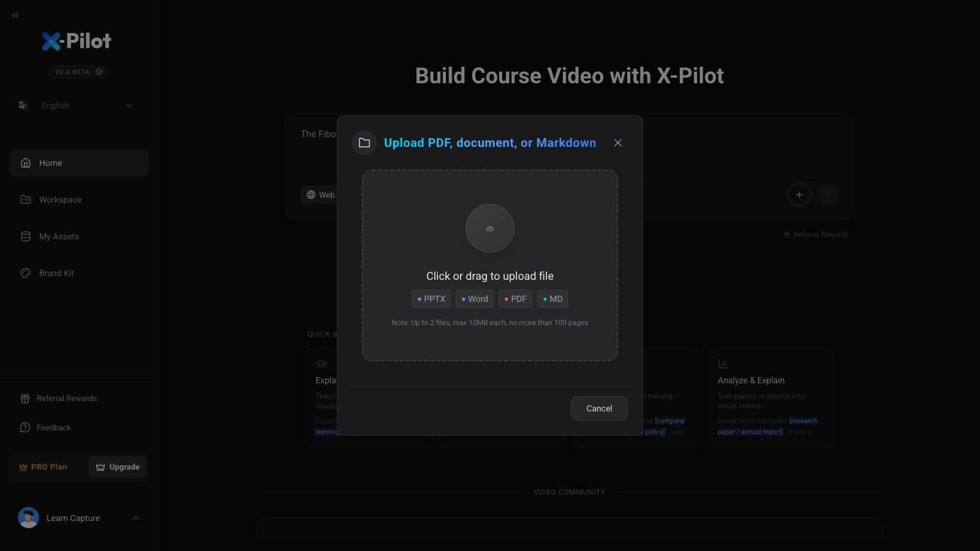Click the PRO Plan label
This screenshot has height=551, width=980.
click(x=49, y=467)
